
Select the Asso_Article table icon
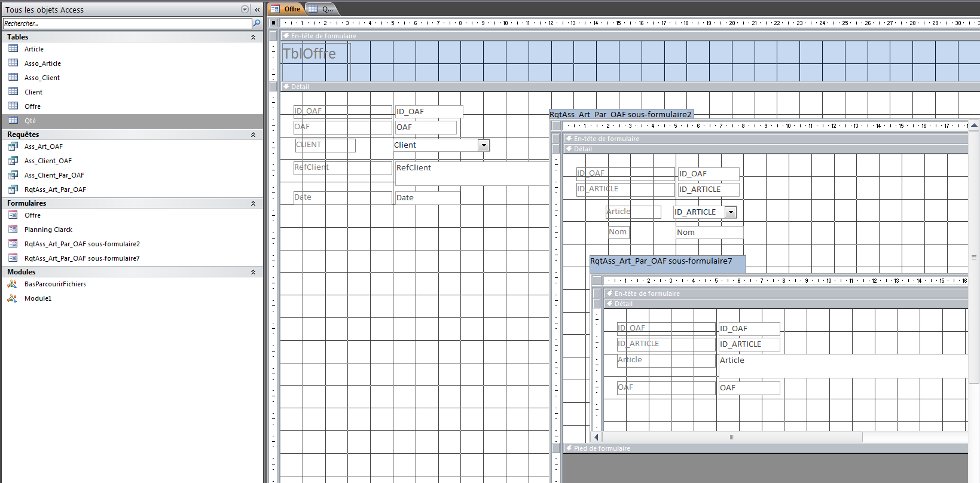[x=13, y=63]
